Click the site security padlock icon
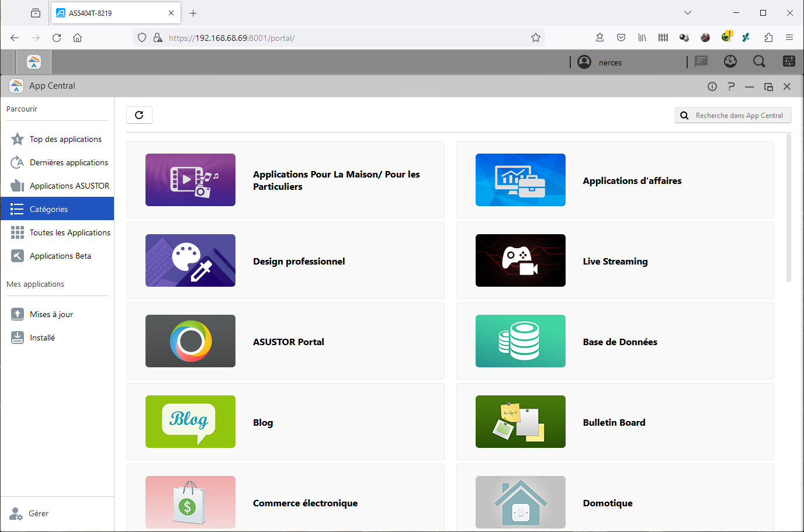 tap(158, 38)
